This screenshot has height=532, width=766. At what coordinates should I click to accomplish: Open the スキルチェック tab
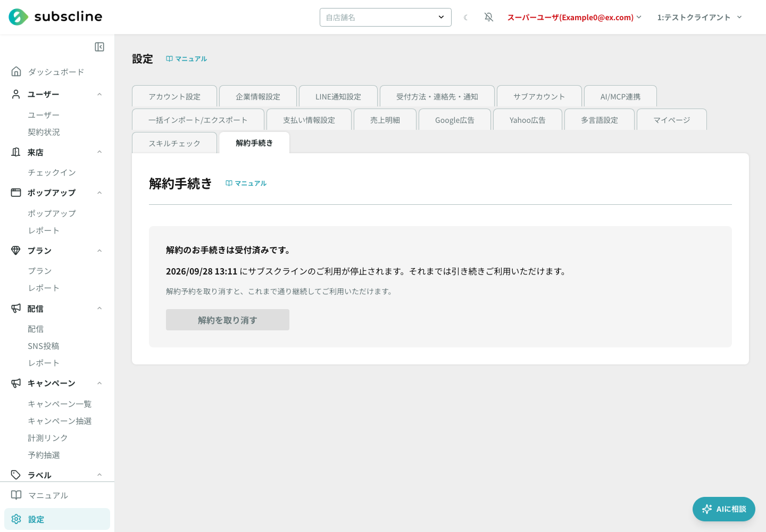174,143
